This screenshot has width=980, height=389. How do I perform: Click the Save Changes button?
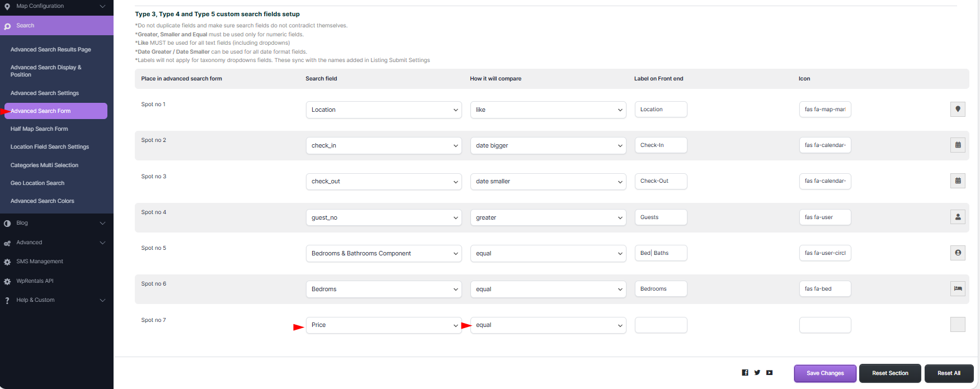click(x=825, y=373)
